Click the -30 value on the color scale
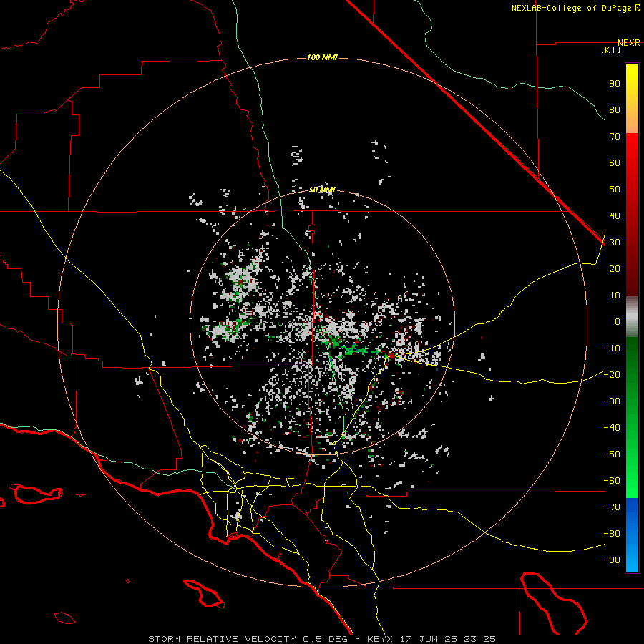 pyautogui.click(x=612, y=401)
